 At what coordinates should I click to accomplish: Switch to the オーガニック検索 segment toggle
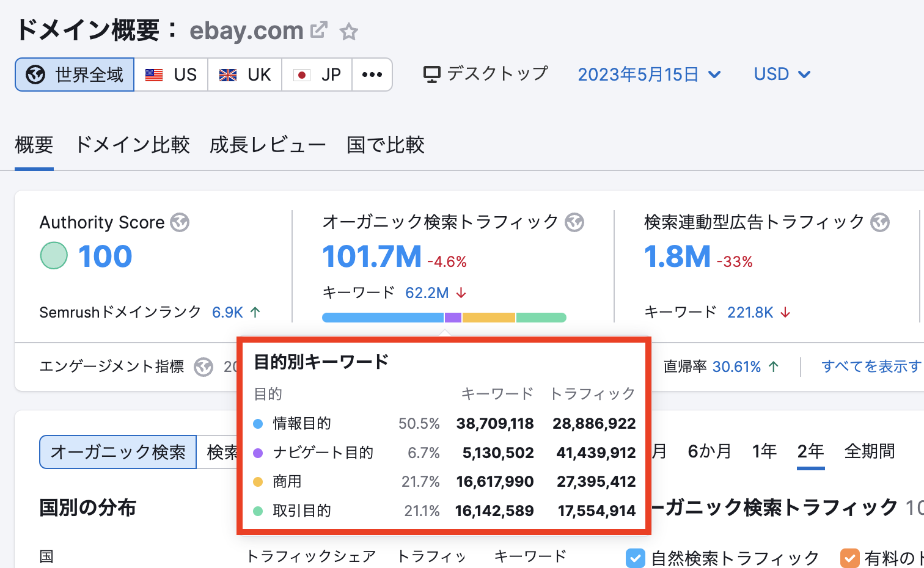point(117,452)
